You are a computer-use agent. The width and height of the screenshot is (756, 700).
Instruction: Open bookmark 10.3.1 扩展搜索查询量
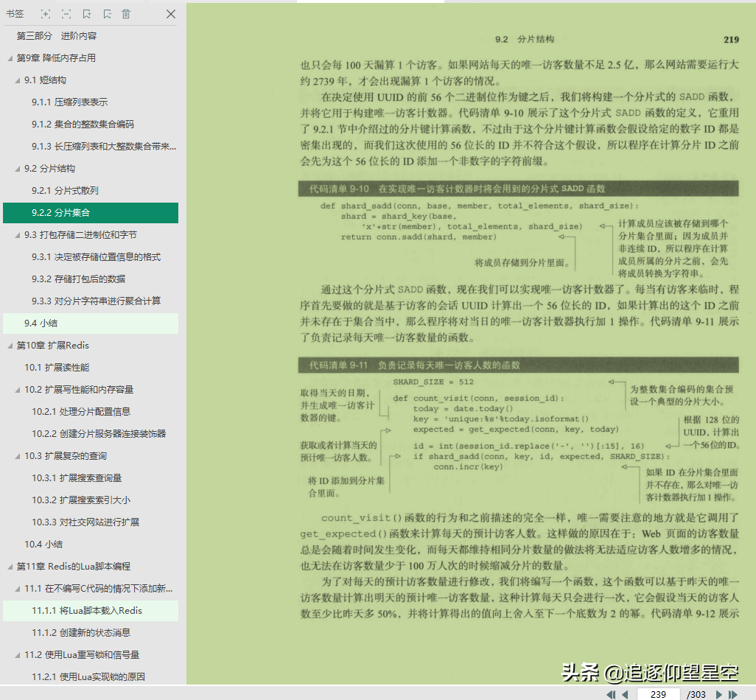77,478
